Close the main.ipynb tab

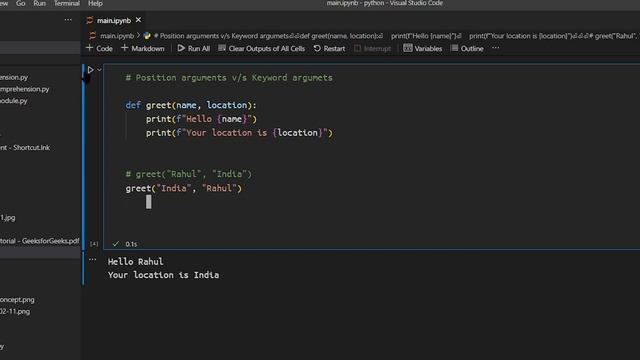tap(138, 20)
